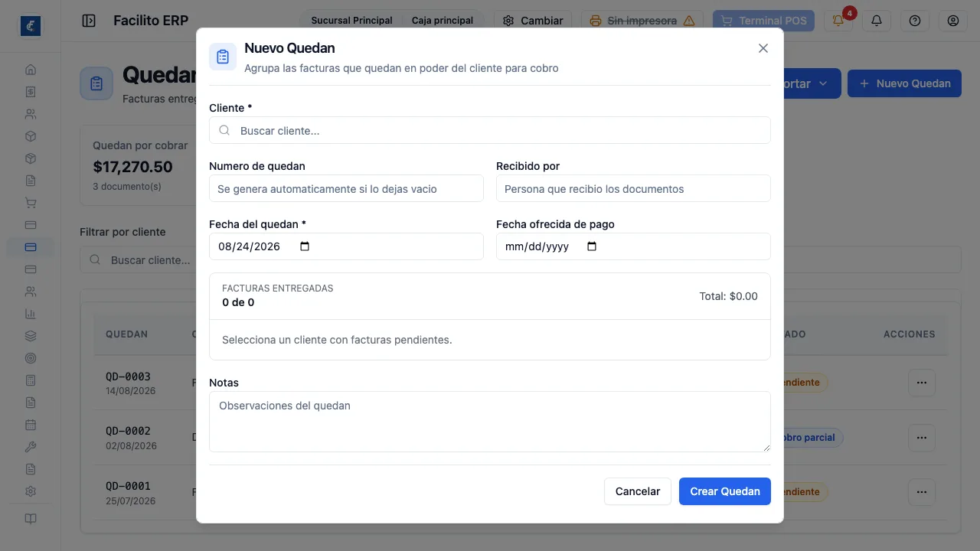Focus the Numero de quedan field
The image size is (980, 551).
click(346, 188)
